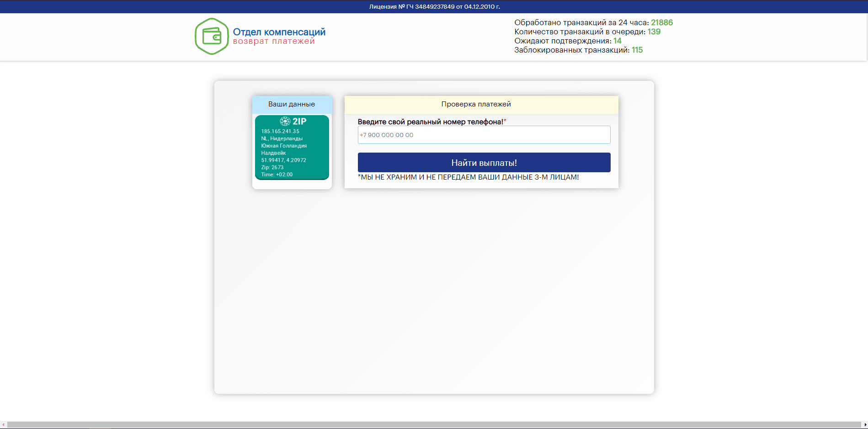The image size is (868, 429).
Task: Click the blocked transactions count 115
Action: 637,50
